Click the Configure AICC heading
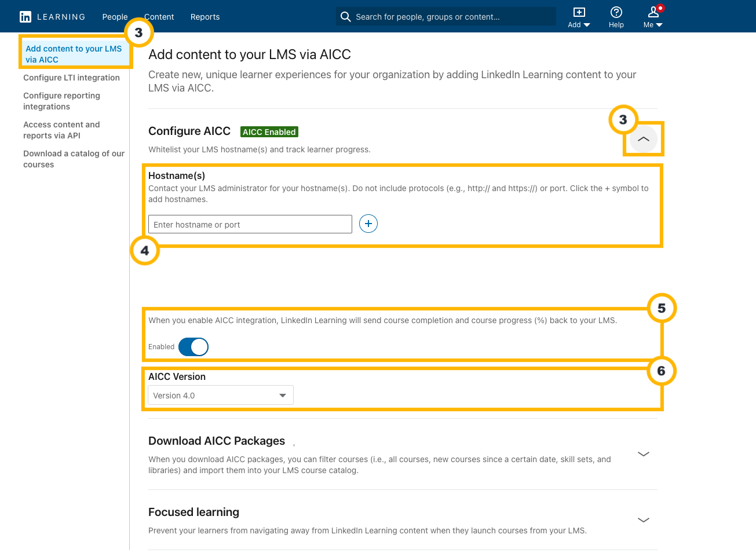 coord(189,131)
